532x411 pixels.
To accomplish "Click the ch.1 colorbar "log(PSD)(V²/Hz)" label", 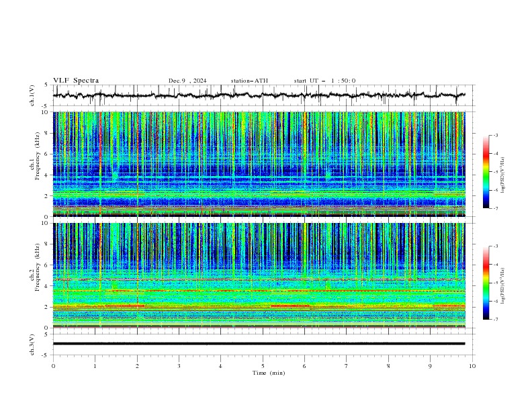I will (503, 175).
